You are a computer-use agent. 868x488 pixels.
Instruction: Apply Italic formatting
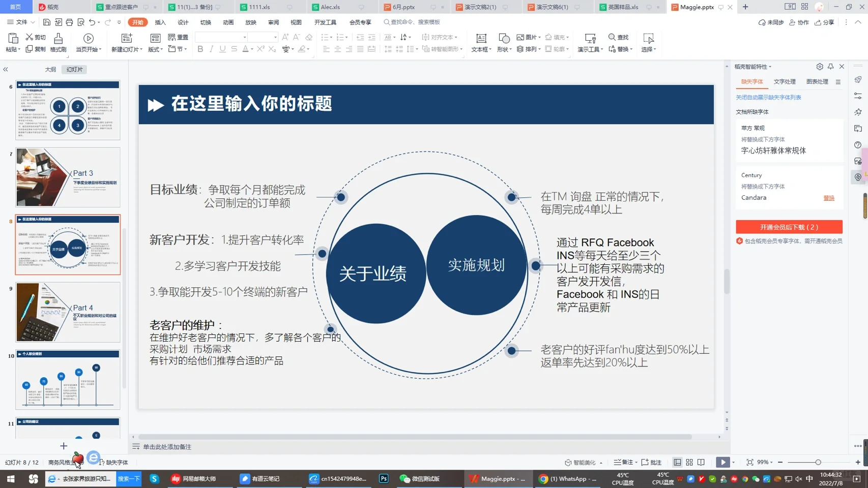(211, 49)
